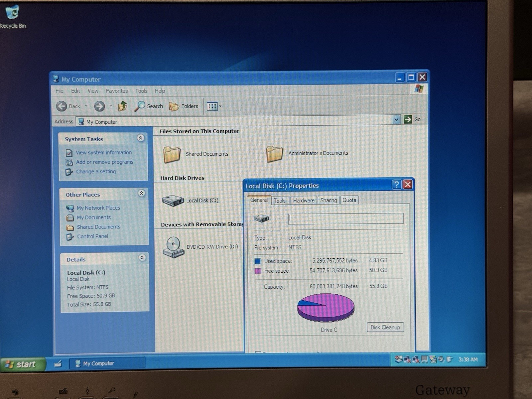Open the Help menu
Image resolution: width=532 pixels, height=399 pixels.
click(160, 91)
